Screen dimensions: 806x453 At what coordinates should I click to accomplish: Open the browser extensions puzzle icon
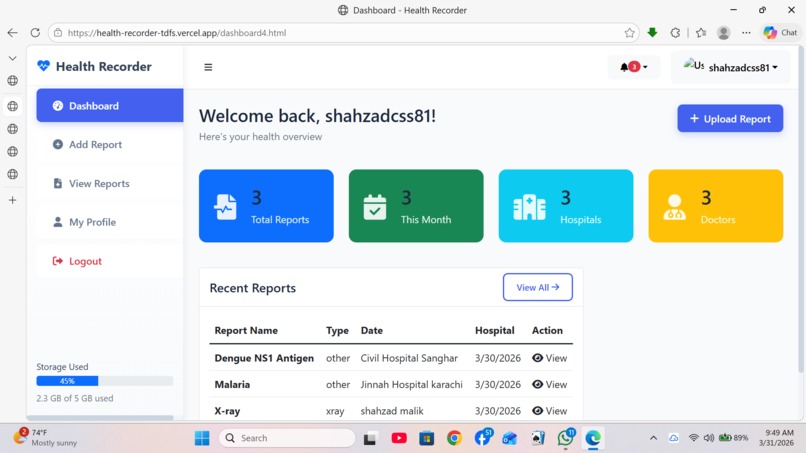pos(675,33)
